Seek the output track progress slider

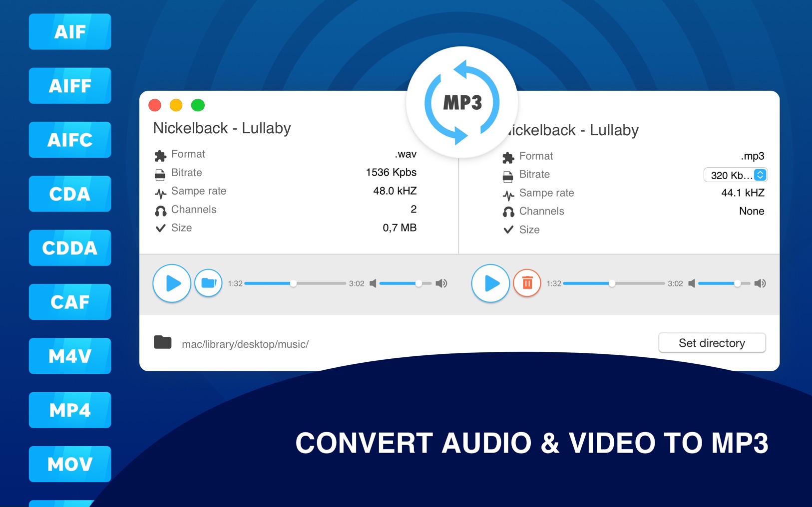[x=614, y=283]
